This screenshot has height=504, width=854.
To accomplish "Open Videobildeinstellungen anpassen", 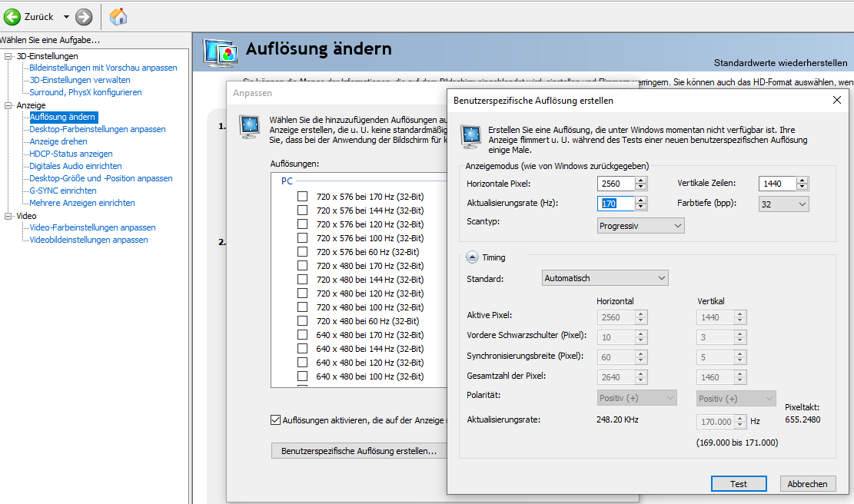I will 88,240.
